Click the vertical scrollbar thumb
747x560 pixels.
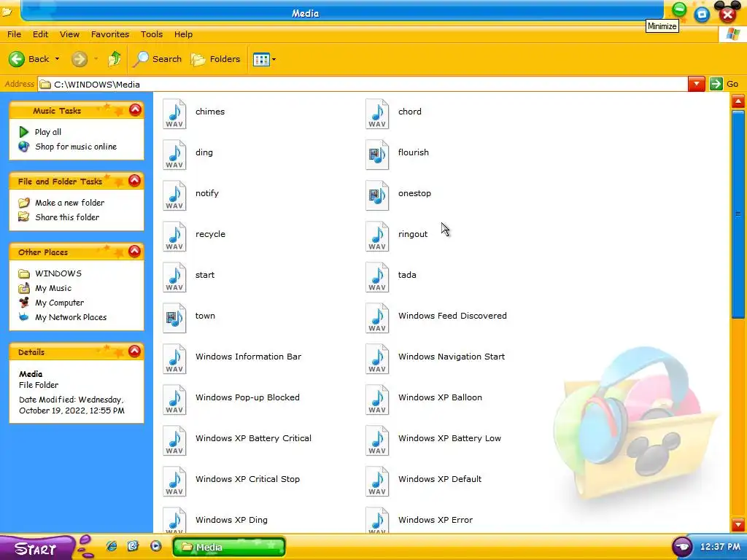(x=738, y=214)
